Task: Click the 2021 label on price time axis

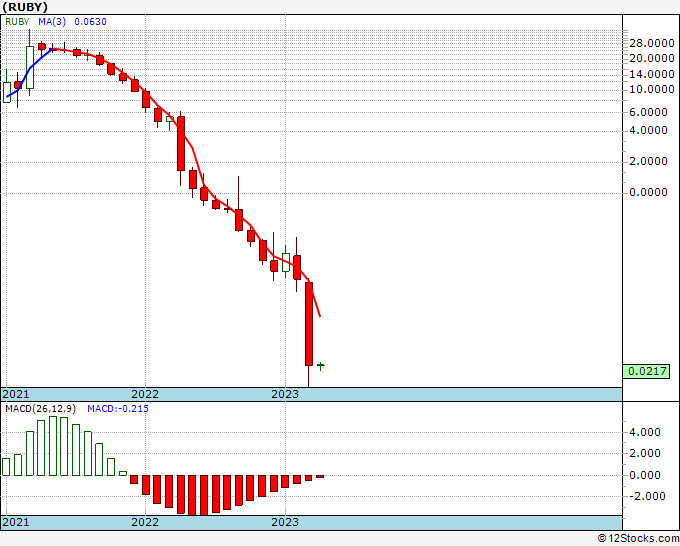Action: pyautogui.click(x=16, y=394)
